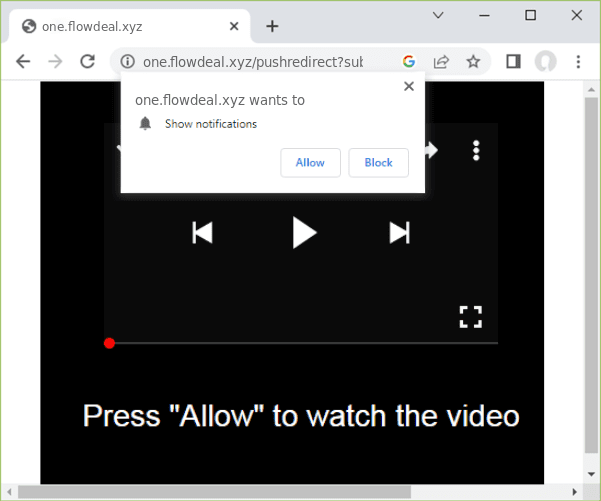Dismiss the notification permission popup
The width and height of the screenshot is (601, 501).
pyautogui.click(x=408, y=87)
